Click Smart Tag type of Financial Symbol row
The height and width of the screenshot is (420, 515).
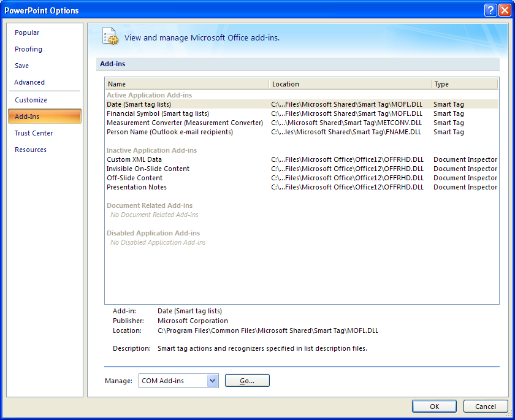(449, 113)
